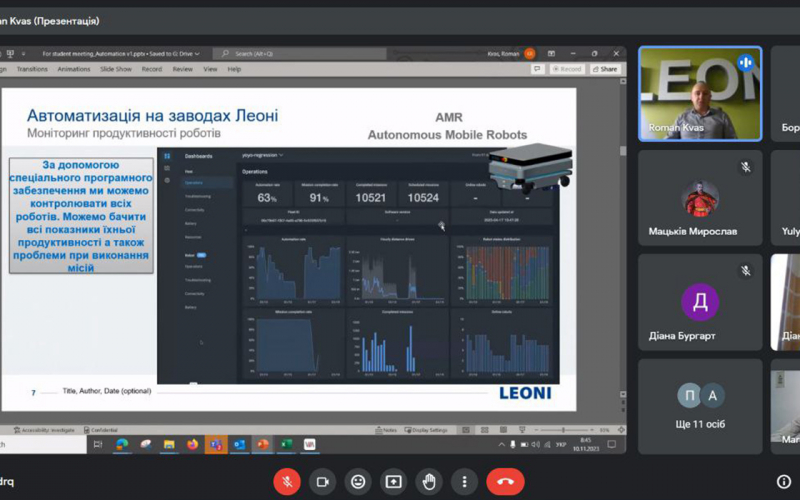Click the PowerPoint vertical scrollbar thumb
This screenshot has width=800, height=500.
click(623, 151)
